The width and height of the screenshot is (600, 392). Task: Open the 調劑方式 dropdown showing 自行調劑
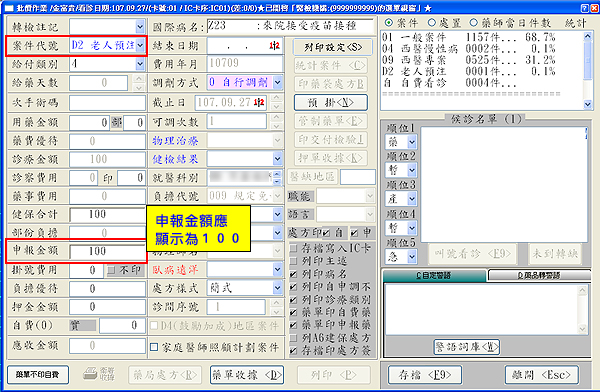tap(278, 82)
